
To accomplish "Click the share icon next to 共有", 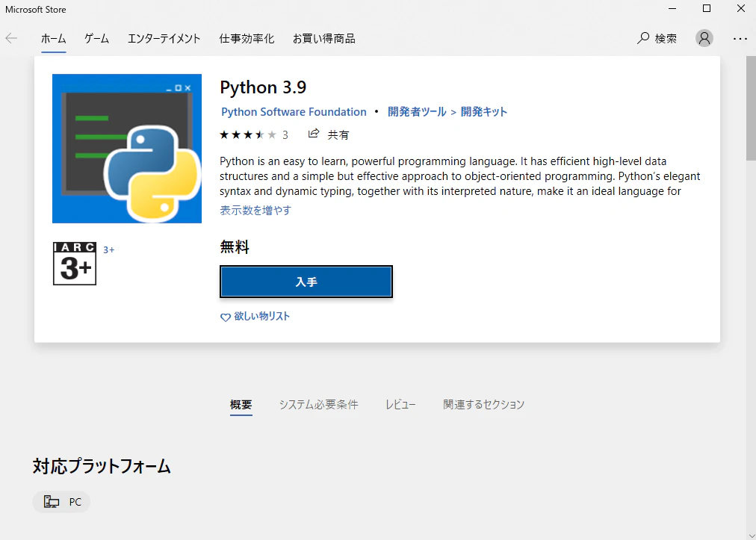I will pos(314,134).
